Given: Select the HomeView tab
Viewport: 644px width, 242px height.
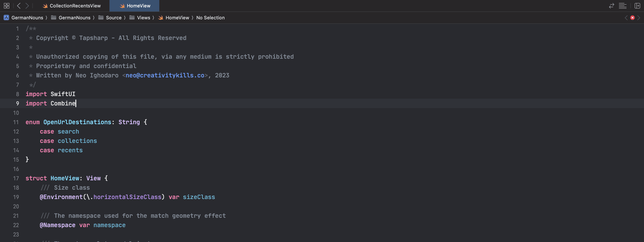Looking at the screenshot, I should (134, 6).
